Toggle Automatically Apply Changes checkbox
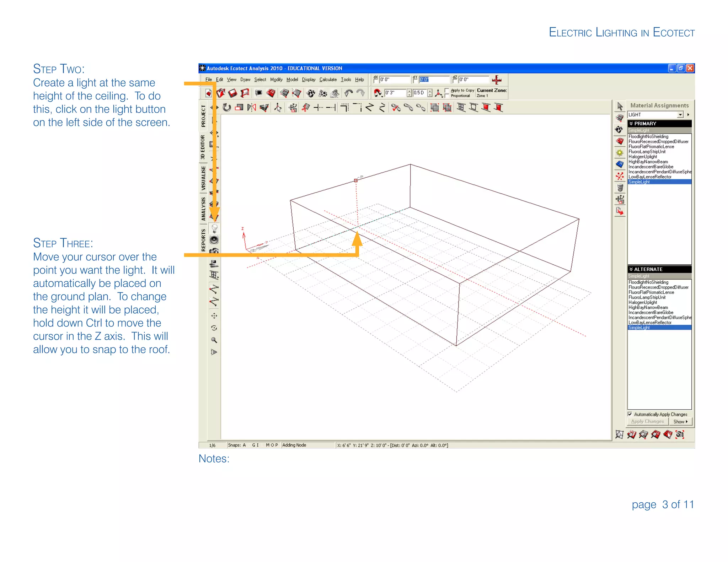 pyautogui.click(x=630, y=414)
